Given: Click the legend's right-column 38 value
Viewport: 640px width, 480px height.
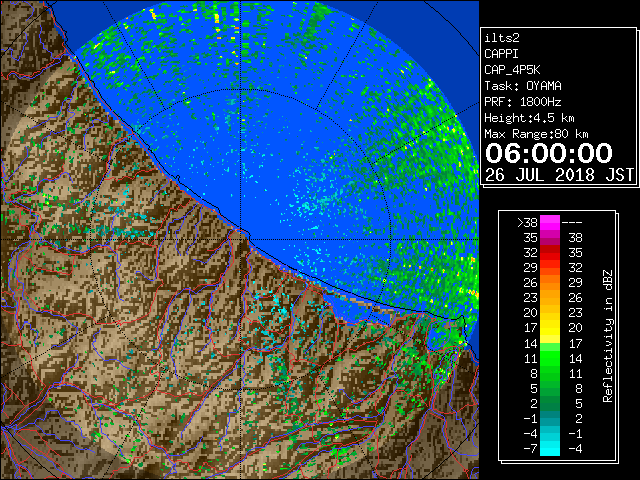Looking at the screenshot, I should tap(575, 238).
